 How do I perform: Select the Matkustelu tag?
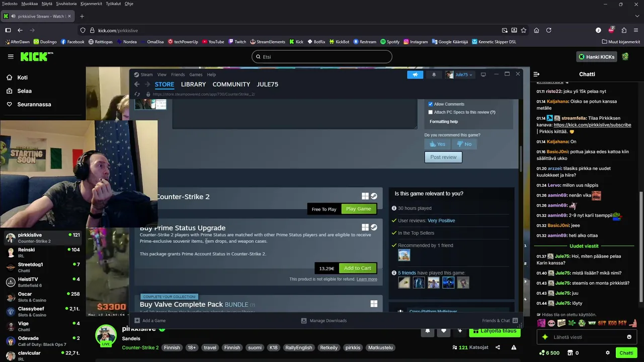[380, 347]
